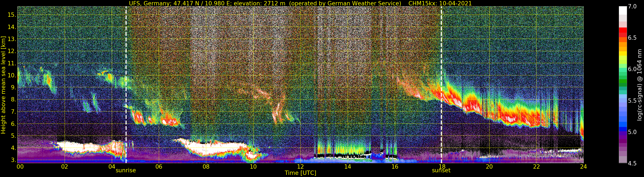Click the "16" time tick label
Viewport: 644px width, 177px height.
[395, 166]
